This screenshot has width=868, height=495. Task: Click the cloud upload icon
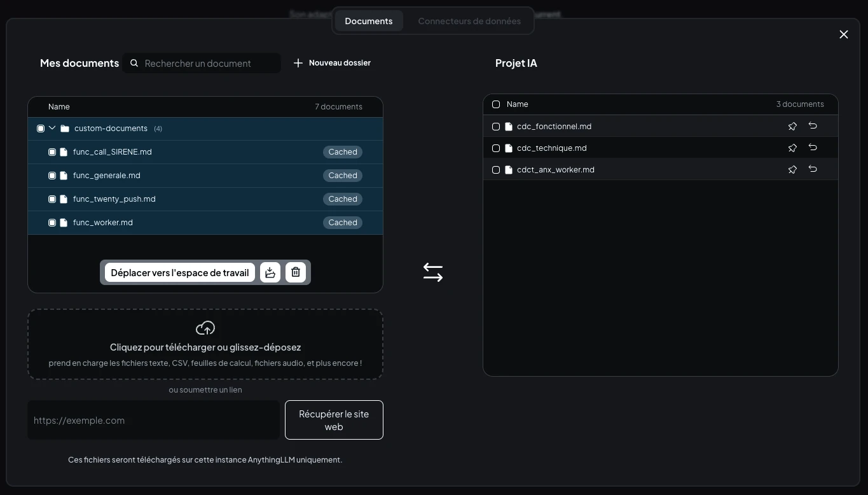click(205, 328)
